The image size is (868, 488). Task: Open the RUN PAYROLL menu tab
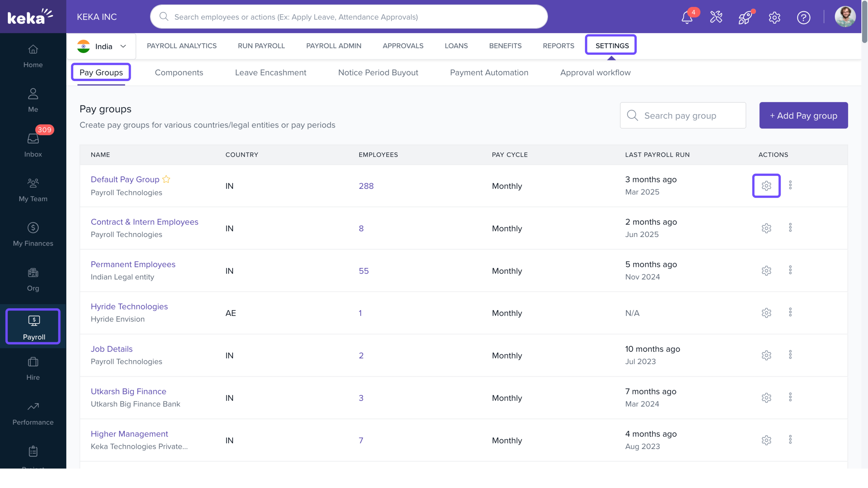(x=261, y=46)
